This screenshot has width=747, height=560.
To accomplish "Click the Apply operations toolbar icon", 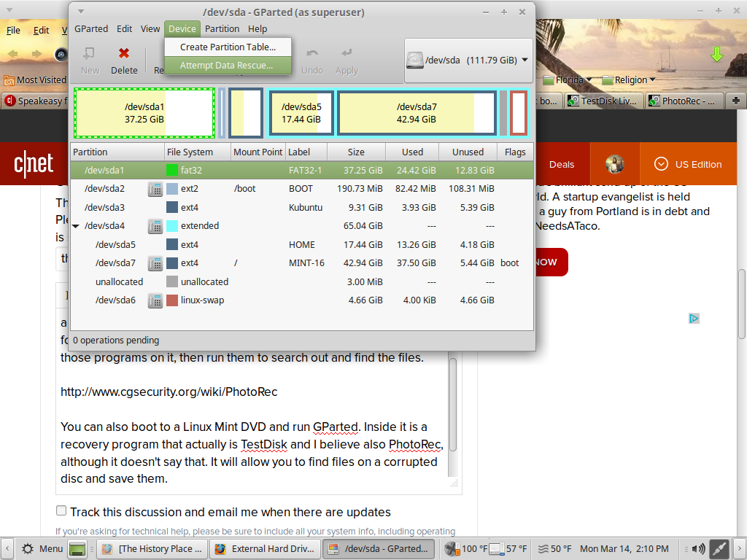I will point(347,60).
